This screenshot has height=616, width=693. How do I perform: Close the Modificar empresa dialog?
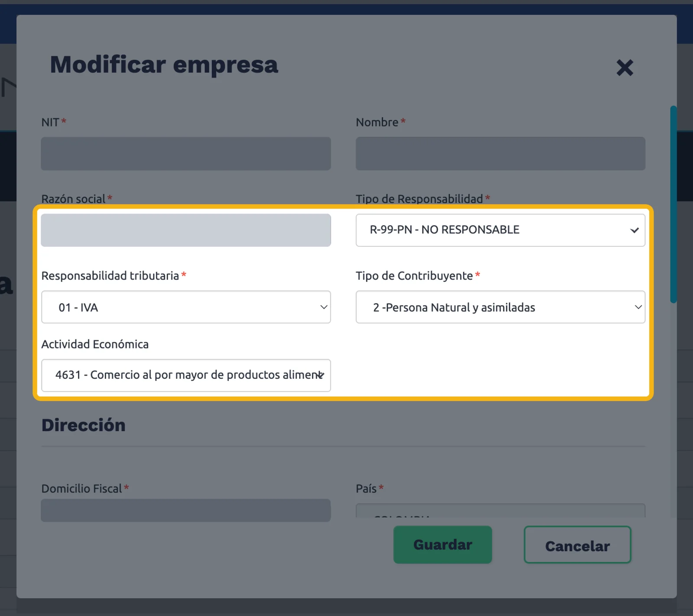625,68
